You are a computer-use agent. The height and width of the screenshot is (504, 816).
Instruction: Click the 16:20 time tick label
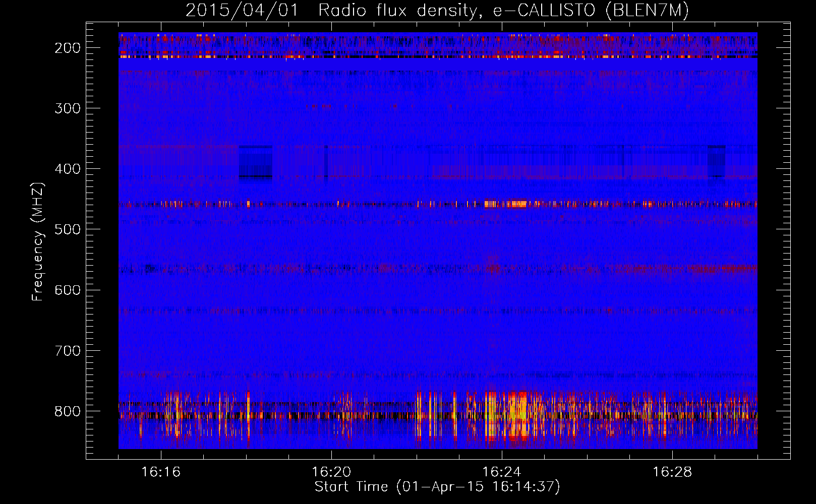click(331, 472)
